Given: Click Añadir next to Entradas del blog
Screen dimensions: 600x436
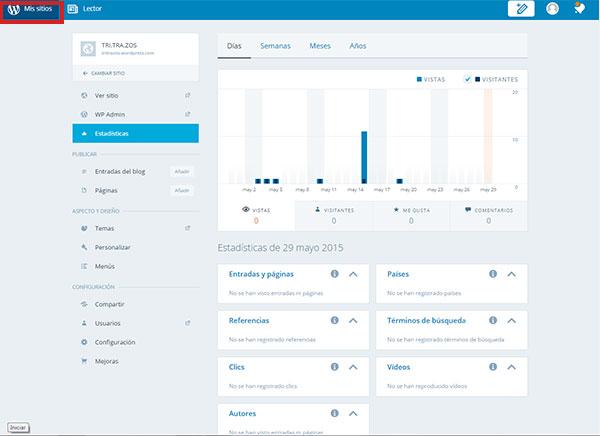Looking at the screenshot, I should pos(182,172).
